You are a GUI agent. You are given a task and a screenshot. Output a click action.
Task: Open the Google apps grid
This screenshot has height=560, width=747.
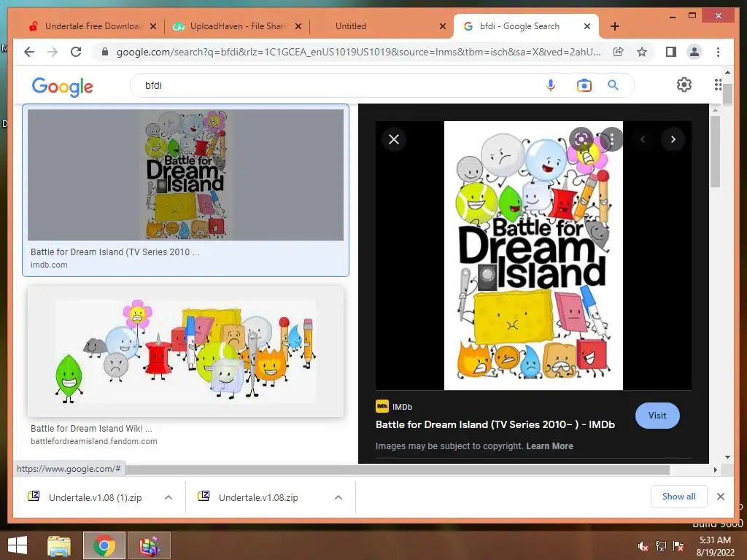coord(718,85)
